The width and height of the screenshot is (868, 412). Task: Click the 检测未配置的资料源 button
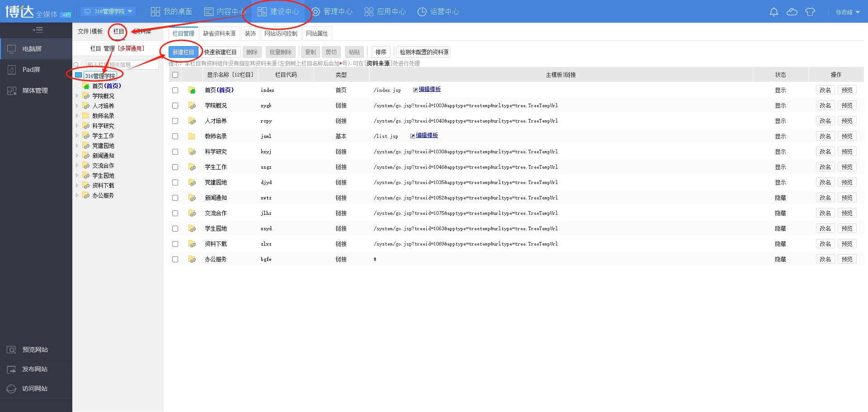(x=424, y=52)
